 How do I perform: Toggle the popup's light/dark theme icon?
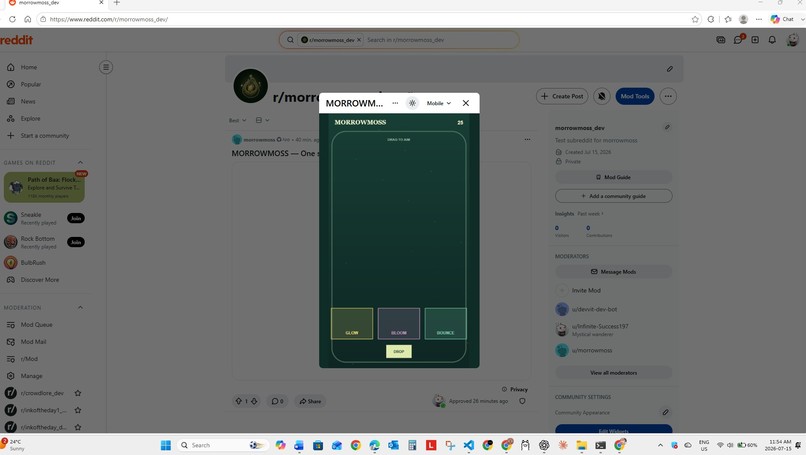[x=412, y=103]
